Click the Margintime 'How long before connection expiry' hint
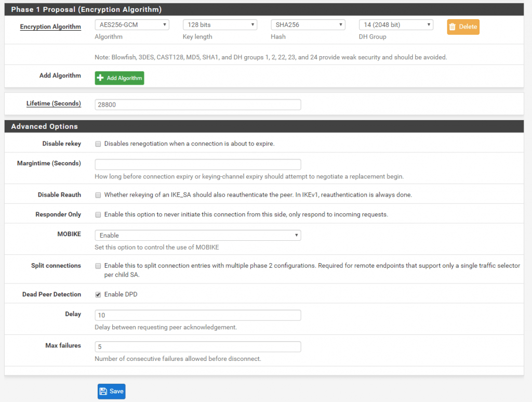The image size is (532, 402). [x=249, y=176]
